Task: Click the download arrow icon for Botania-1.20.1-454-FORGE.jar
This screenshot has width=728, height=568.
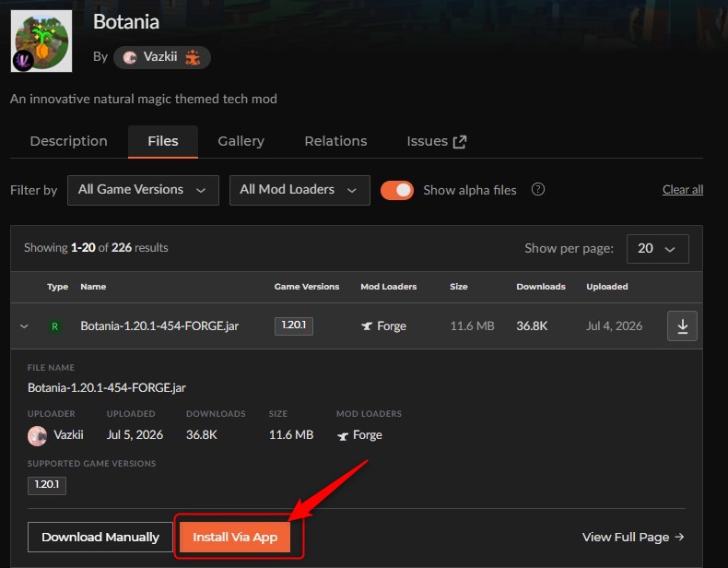Action: (x=682, y=326)
